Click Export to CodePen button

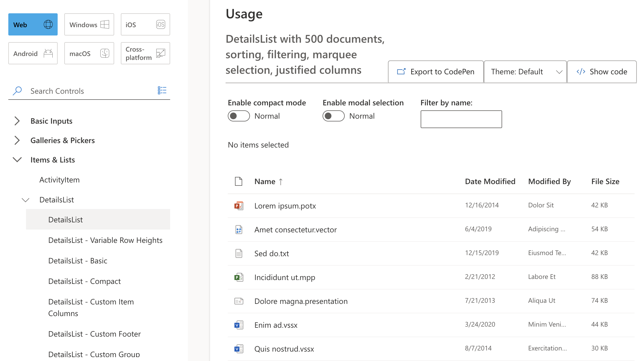point(436,72)
